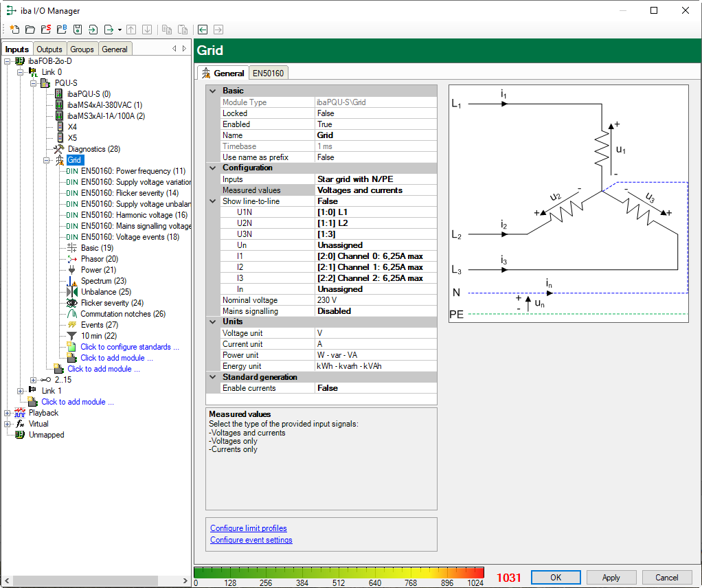Click the Flicker severity eye icon
Viewport: 702px width, 588px height.
point(71,303)
